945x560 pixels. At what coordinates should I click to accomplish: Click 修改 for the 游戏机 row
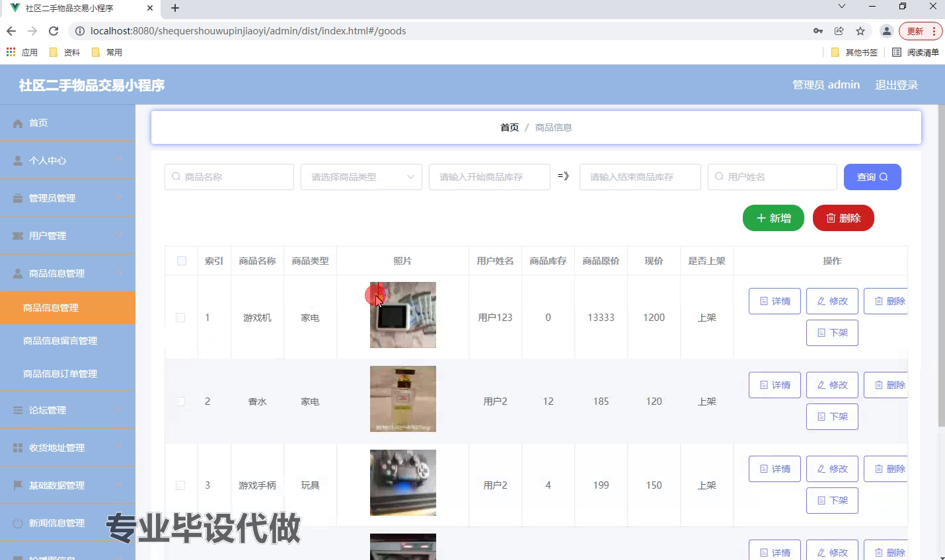pyautogui.click(x=832, y=301)
